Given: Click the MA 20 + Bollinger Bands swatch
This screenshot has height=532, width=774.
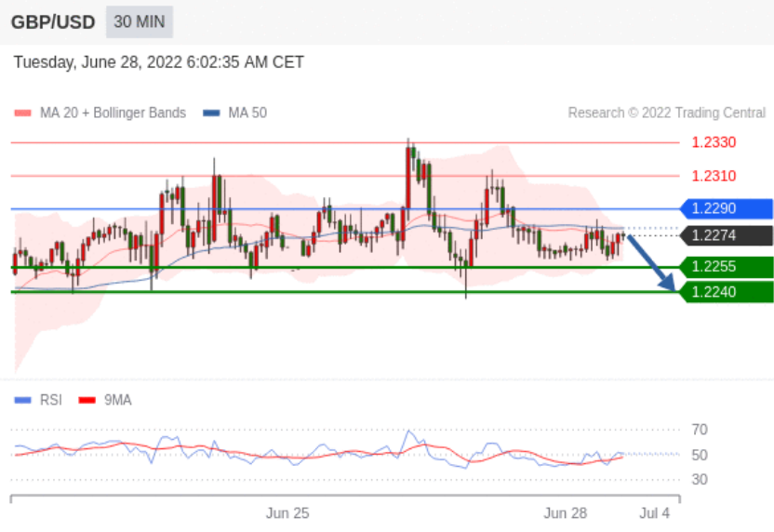Looking at the screenshot, I should (22, 113).
